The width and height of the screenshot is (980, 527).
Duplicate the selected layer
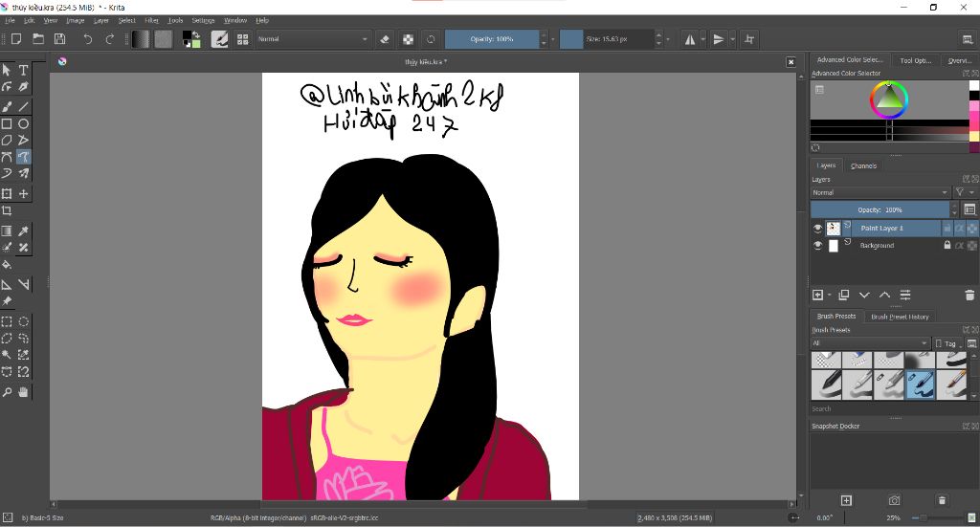(844, 295)
